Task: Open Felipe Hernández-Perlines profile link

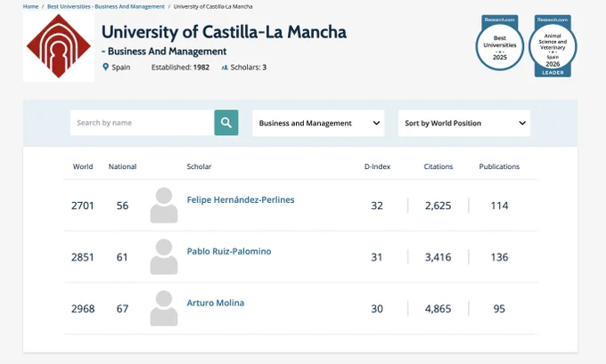Action: point(241,199)
